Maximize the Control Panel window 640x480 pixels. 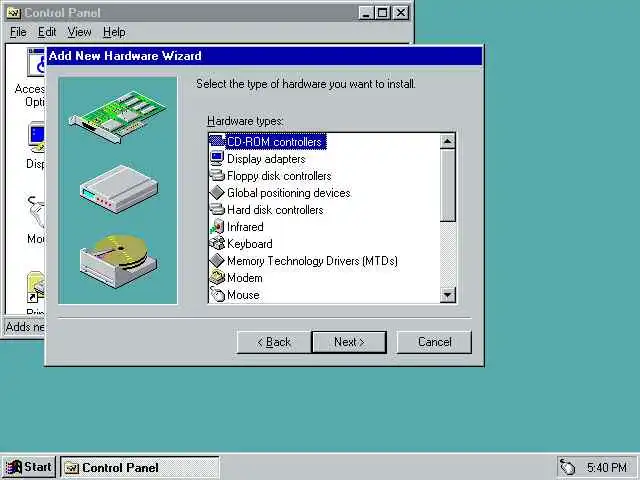pyautogui.click(x=382, y=13)
